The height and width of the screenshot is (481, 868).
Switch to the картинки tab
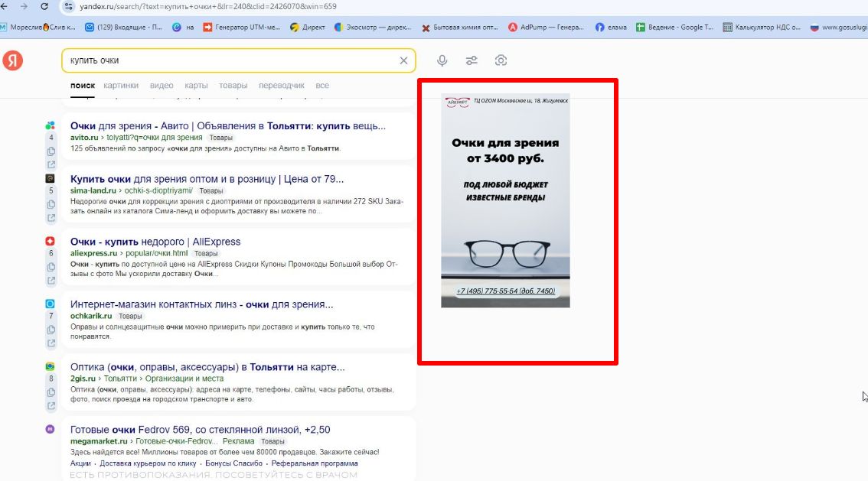click(x=121, y=86)
